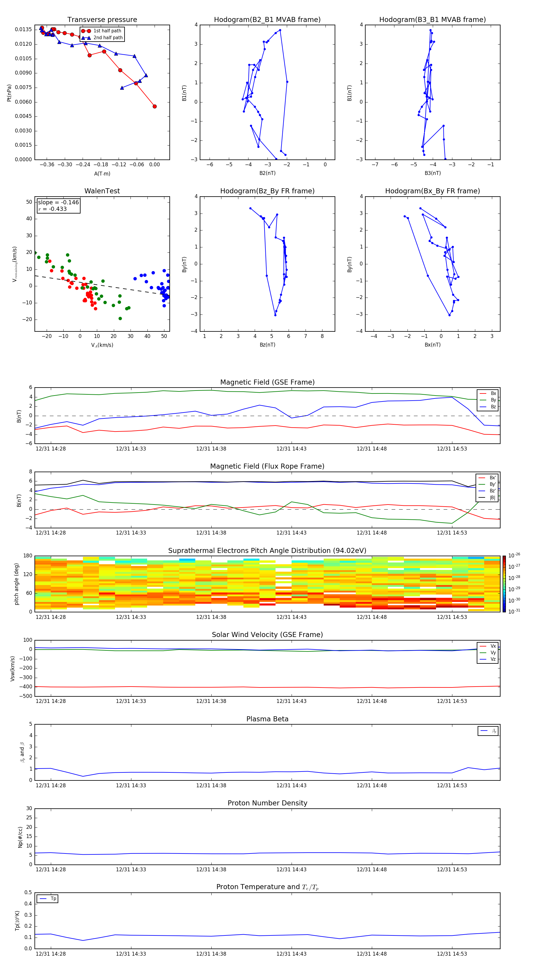
Task: Select the 'Proton Temperature and Te/Tp' title
Action: click(267, 887)
